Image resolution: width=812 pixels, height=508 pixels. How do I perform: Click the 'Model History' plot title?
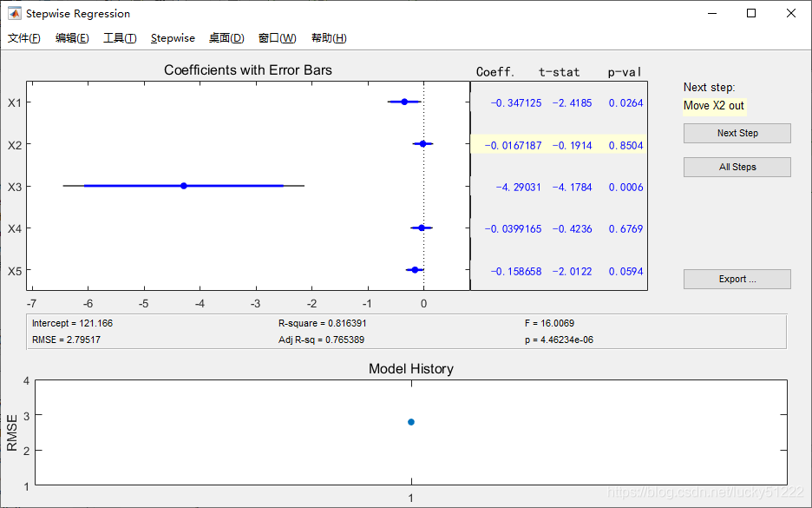[x=411, y=368]
